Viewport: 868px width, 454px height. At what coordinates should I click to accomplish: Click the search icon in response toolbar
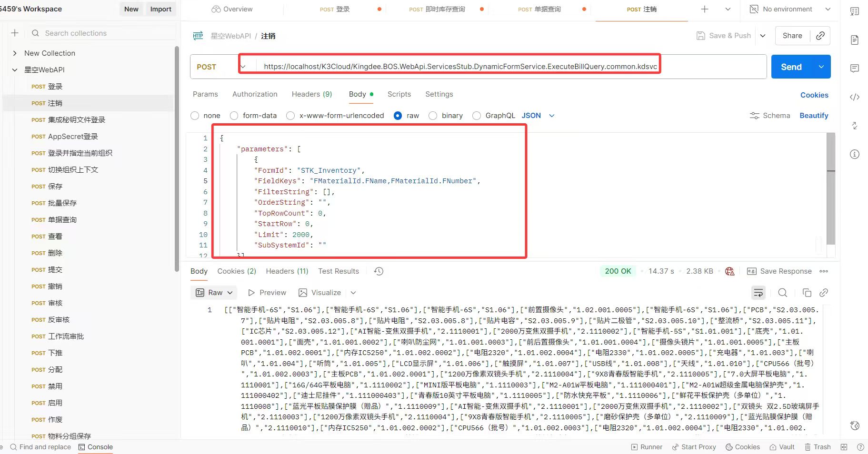tap(782, 293)
